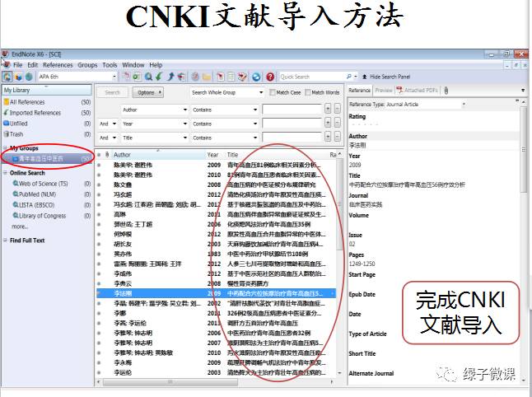The image size is (532, 397).
Task: Click the blue Export arrow icon
Action: click(170, 77)
